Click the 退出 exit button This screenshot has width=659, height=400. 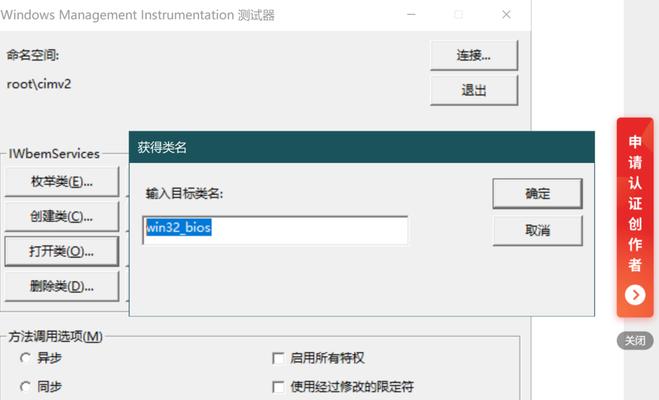(474, 90)
